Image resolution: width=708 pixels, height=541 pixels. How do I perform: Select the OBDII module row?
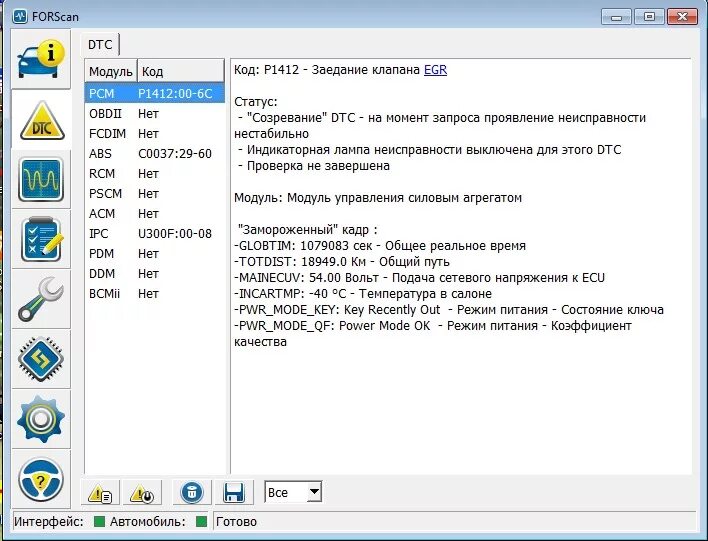pyautogui.click(x=154, y=114)
